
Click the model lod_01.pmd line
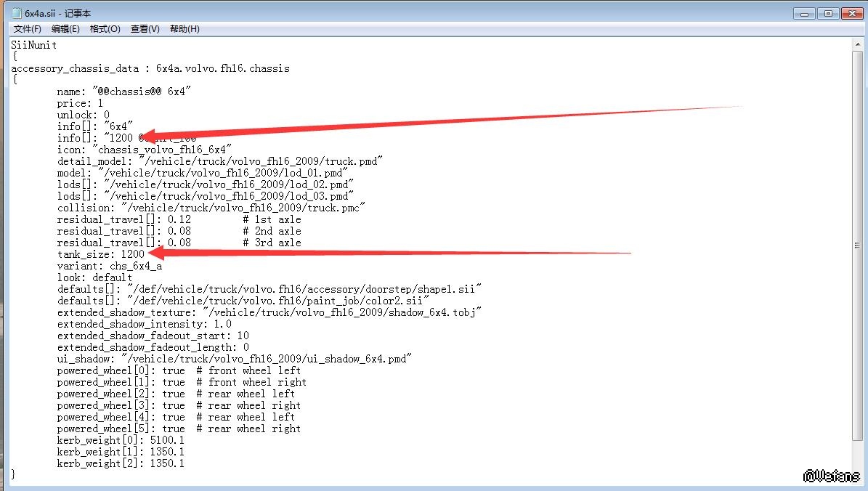[202, 173]
